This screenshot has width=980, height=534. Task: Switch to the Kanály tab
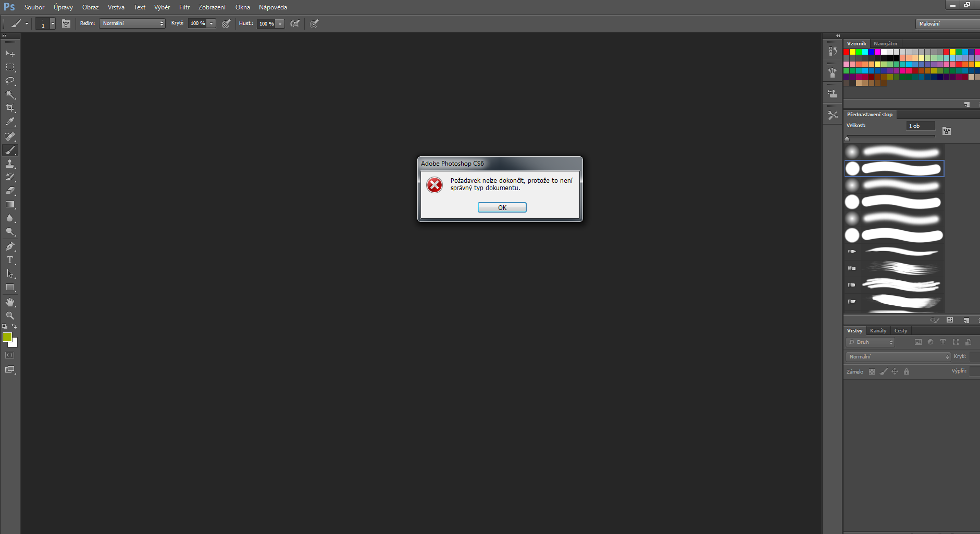point(878,331)
